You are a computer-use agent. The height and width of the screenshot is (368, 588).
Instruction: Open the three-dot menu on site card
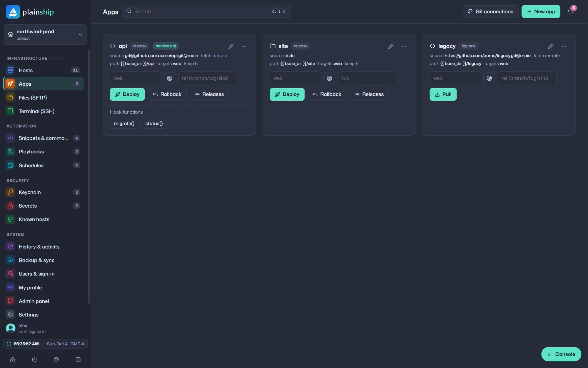(x=404, y=46)
